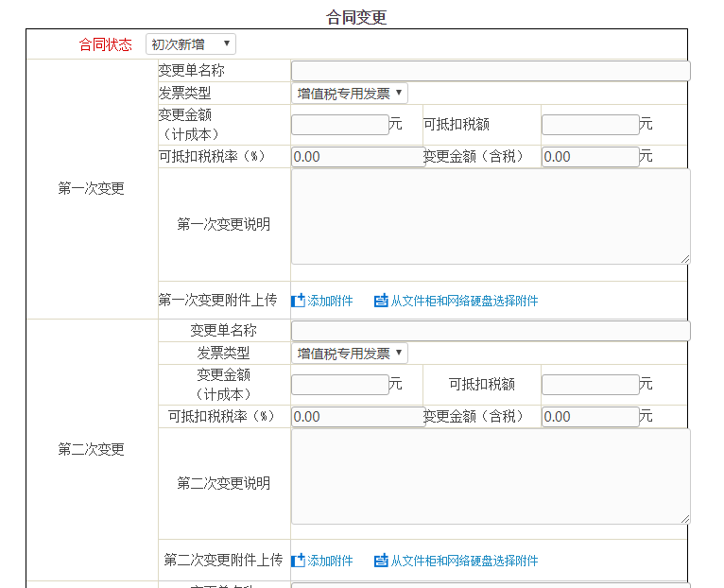Focus first change 变更单名称 text field
The height and width of the screenshot is (588, 724).
(490, 71)
